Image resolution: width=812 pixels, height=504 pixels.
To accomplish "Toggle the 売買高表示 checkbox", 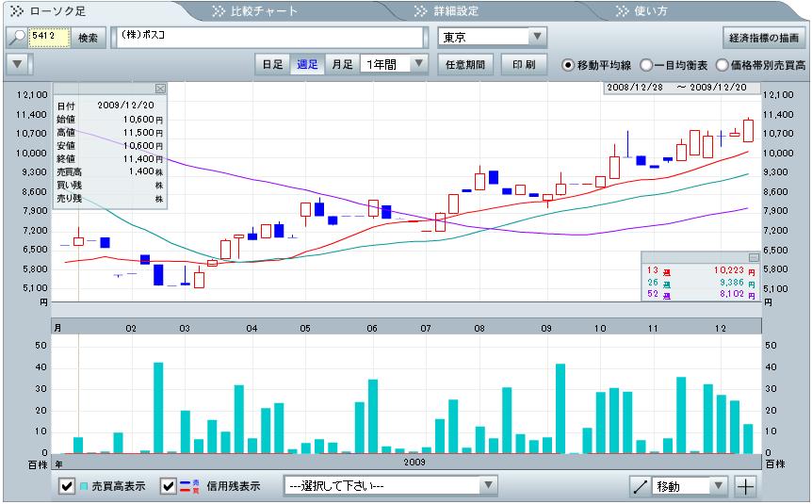I will click(x=67, y=486).
